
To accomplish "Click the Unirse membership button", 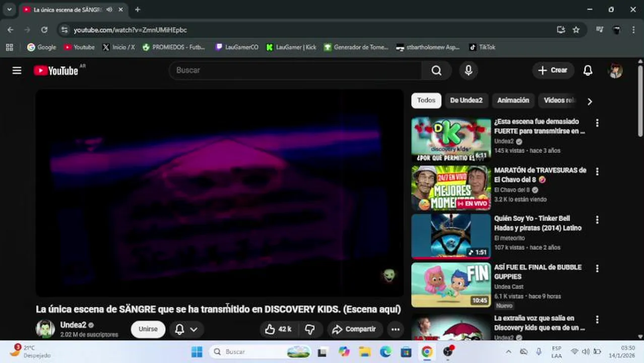I will (148, 329).
